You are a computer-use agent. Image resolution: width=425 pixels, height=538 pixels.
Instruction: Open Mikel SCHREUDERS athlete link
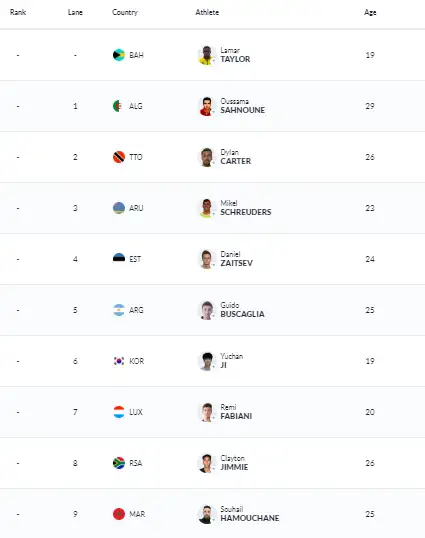point(246,208)
